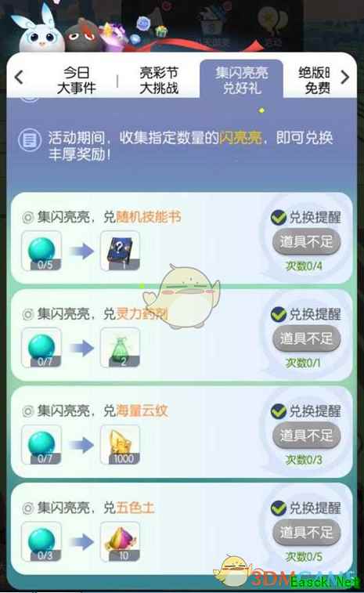The image size is (364, 593).
Task: Open the 亮彩节大挑战 tab
Action: tap(159, 80)
